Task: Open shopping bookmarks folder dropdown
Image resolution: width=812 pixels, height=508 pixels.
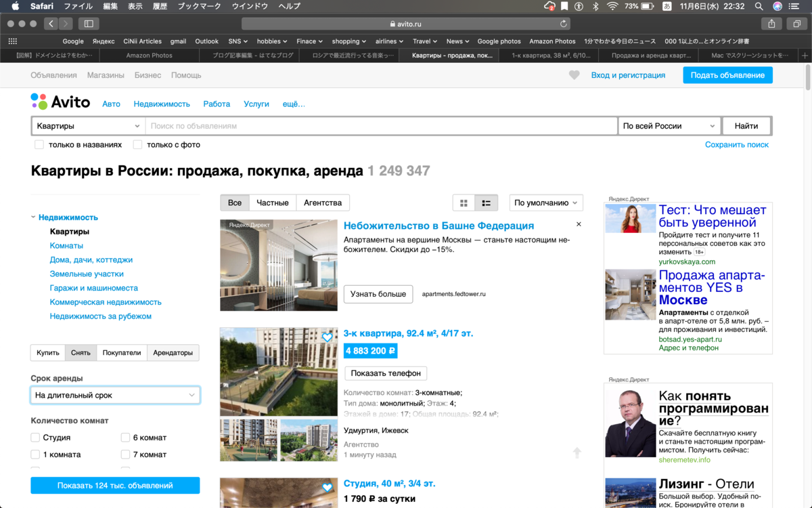Action: 348,41
